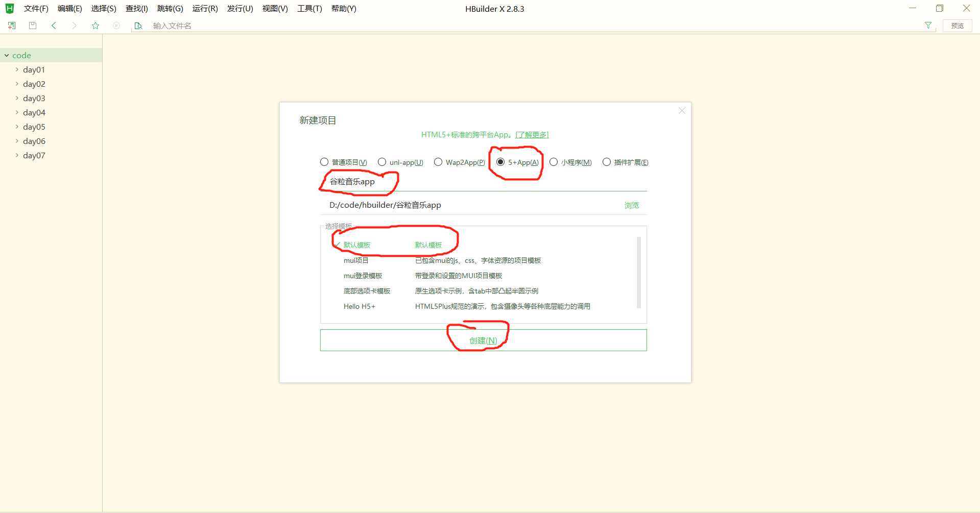
Task: Open the 文件(F) menu
Action: pyautogui.click(x=36, y=9)
